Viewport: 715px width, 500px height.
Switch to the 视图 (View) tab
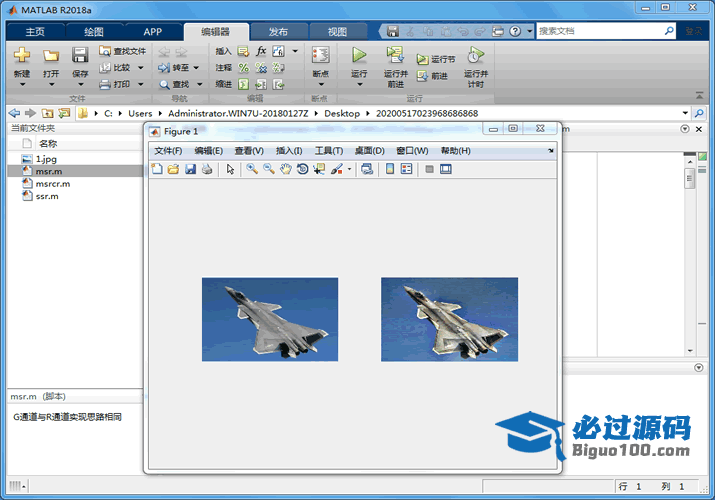(337, 32)
